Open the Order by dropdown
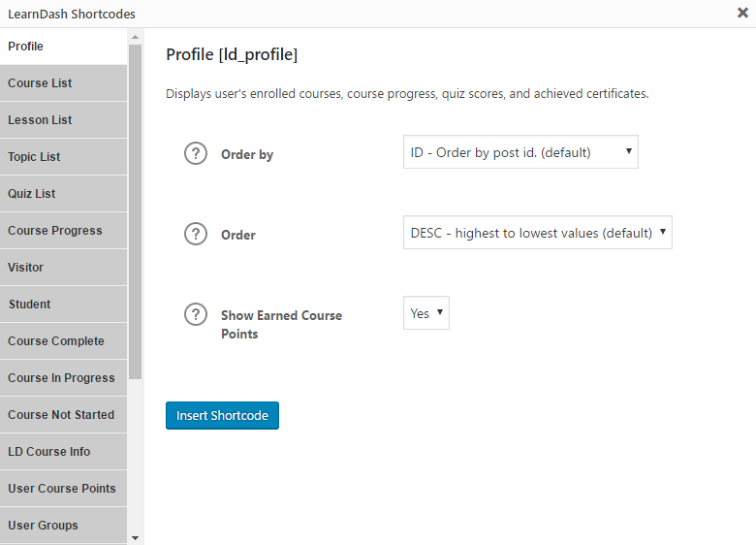The image size is (756, 545). 520,152
